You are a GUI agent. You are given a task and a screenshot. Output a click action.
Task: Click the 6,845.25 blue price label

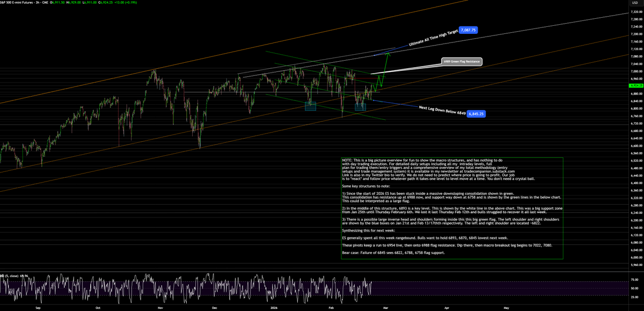pos(476,114)
